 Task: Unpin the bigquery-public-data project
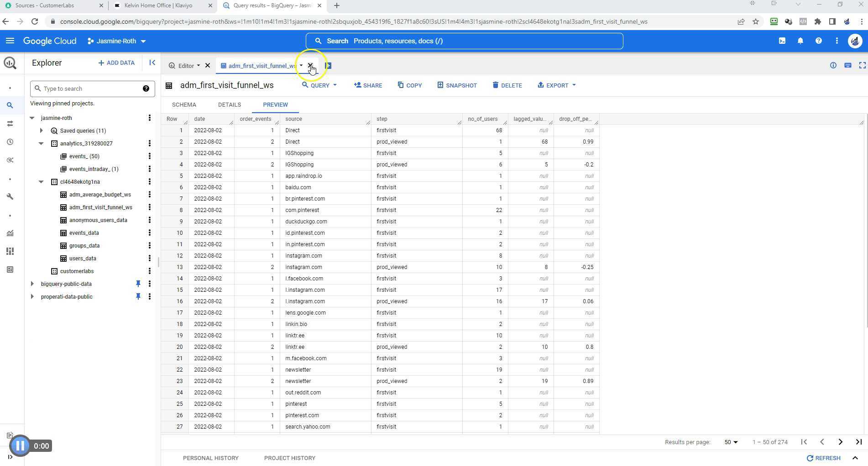click(138, 284)
